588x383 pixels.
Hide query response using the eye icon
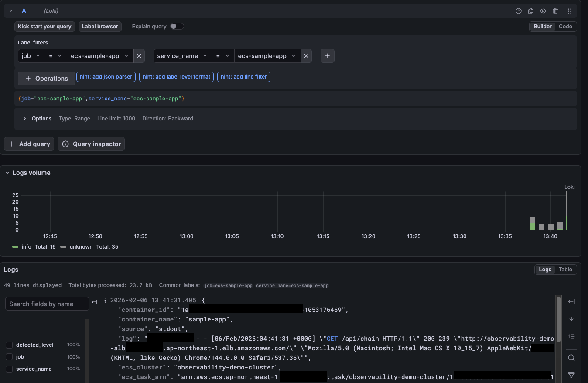[543, 11]
